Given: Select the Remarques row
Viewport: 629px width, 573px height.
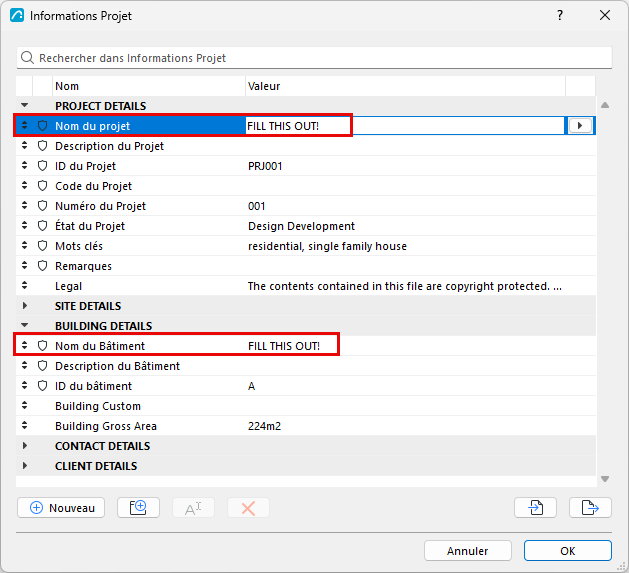Looking at the screenshot, I should pyautogui.click(x=306, y=266).
